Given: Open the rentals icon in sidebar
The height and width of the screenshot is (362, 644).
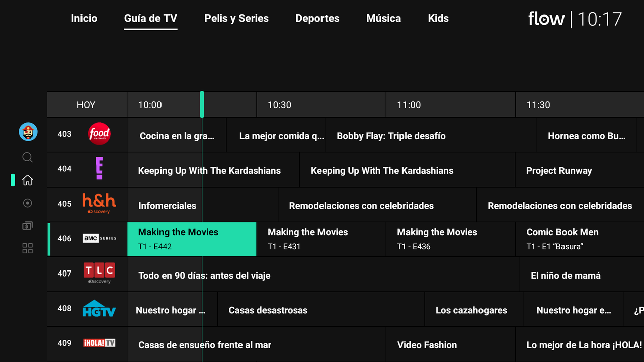Looking at the screenshot, I should (28, 226).
